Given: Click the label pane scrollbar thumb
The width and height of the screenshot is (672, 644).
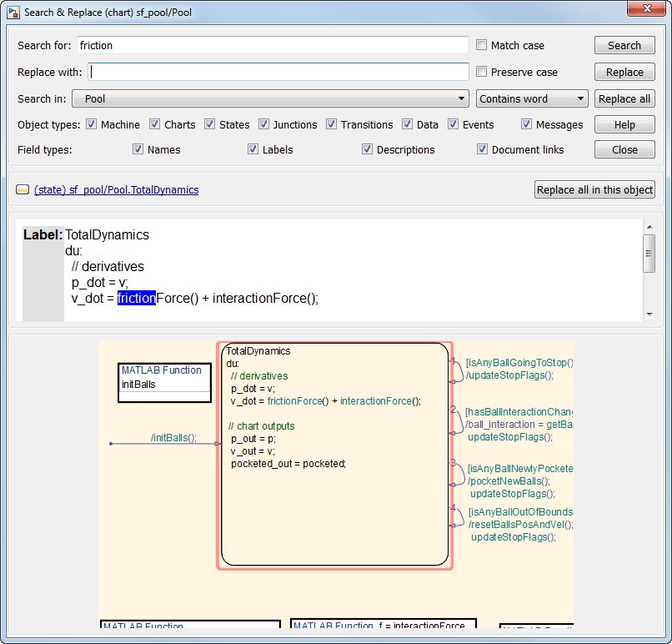Looking at the screenshot, I should click(x=649, y=254).
